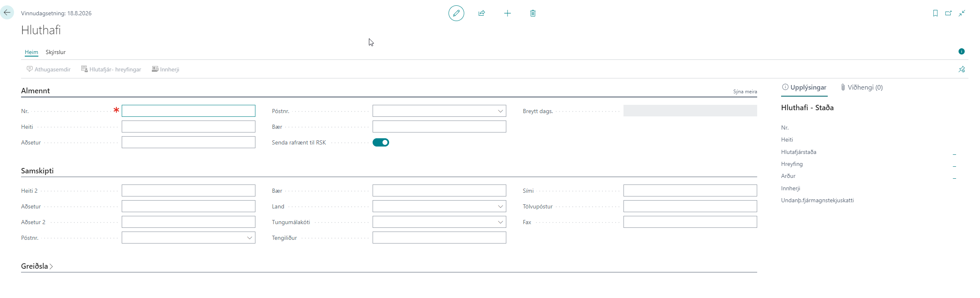Viewport: 980px width, 298px height.
Task: Click the Sýna meira link
Action: [745, 92]
